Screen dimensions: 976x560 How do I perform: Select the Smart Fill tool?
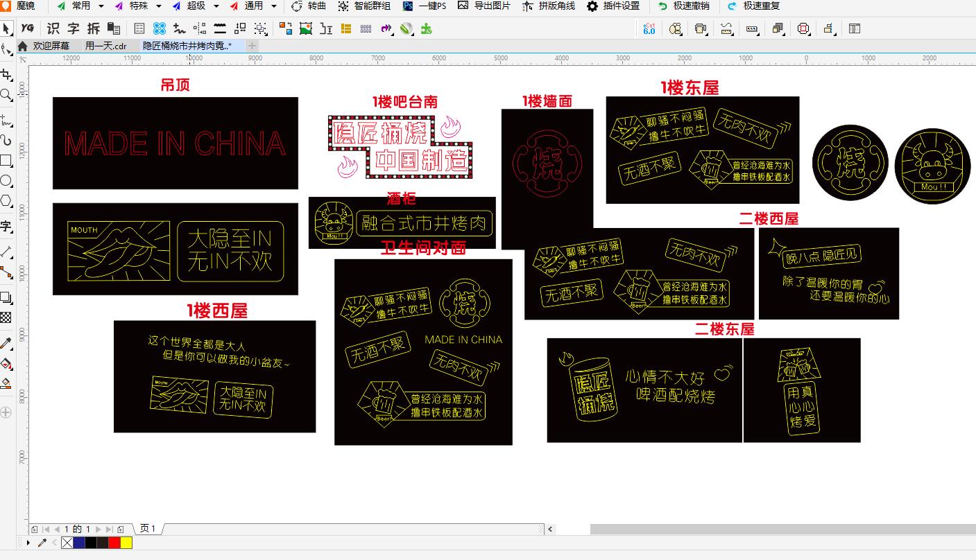pos(6,383)
